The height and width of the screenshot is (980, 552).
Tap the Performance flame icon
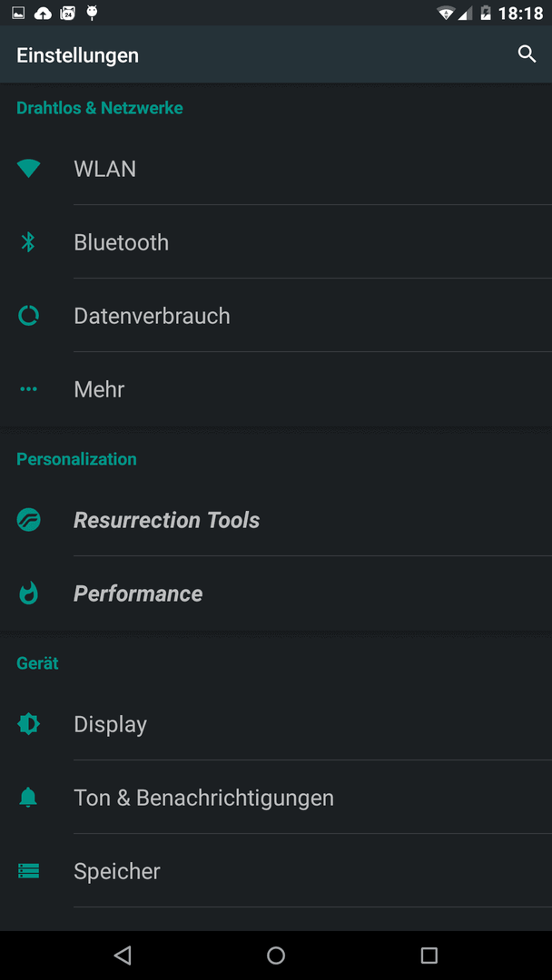[x=28, y=593]
